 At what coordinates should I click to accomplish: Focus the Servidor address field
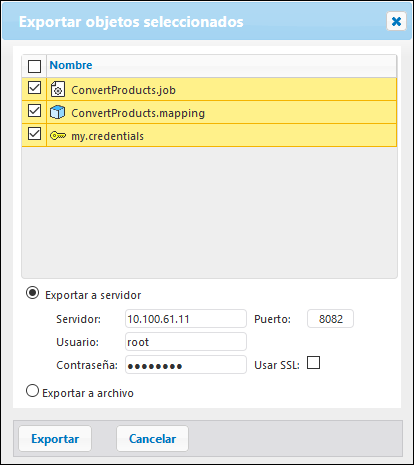186,319
